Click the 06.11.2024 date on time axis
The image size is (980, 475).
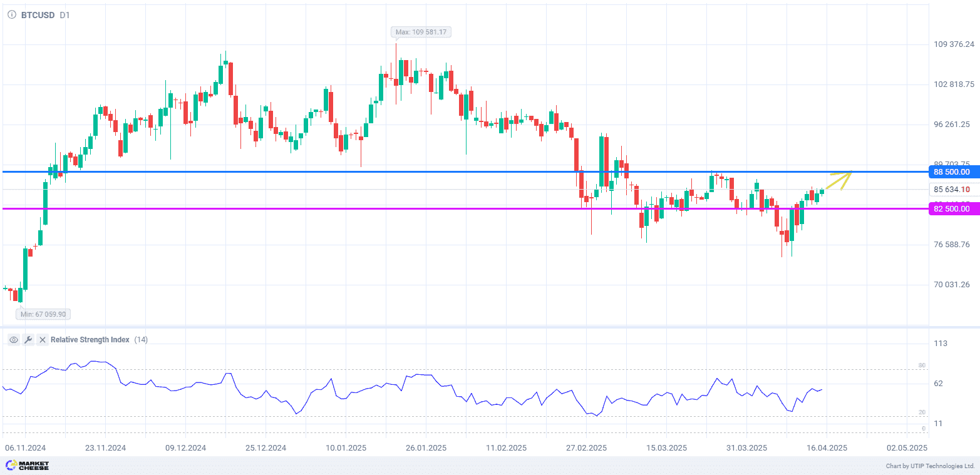pos(26,448)
